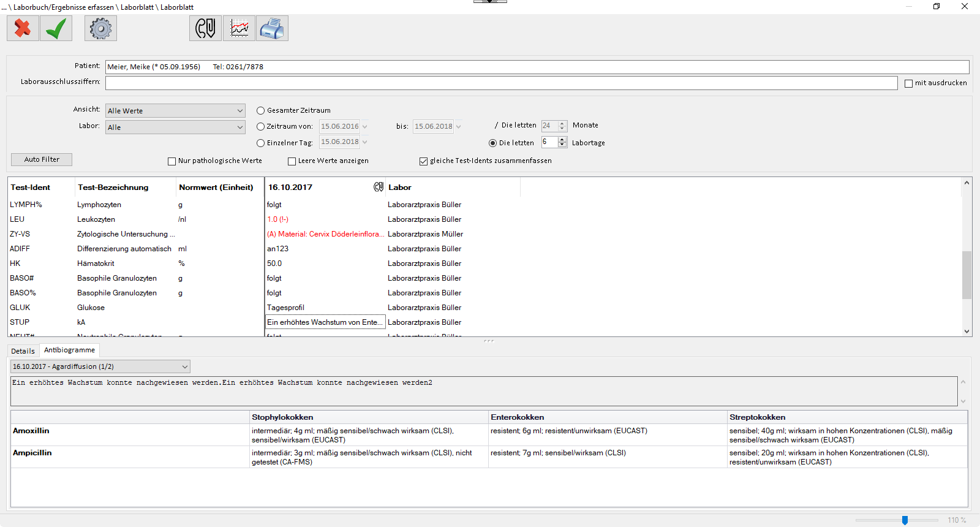The image size is (980, 527).
Task: Click the Normwert (Einheit) column header
Action: (219, 188)
